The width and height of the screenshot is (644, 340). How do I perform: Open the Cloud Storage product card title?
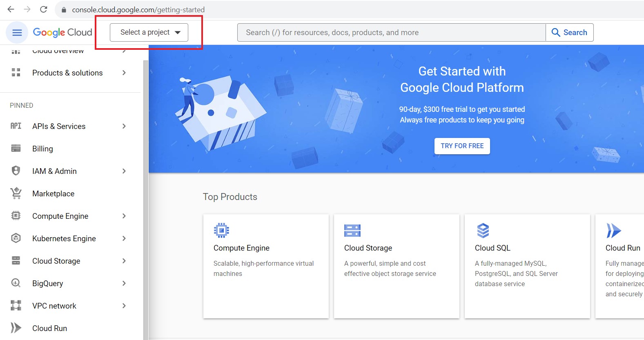[x=368, y=248]
